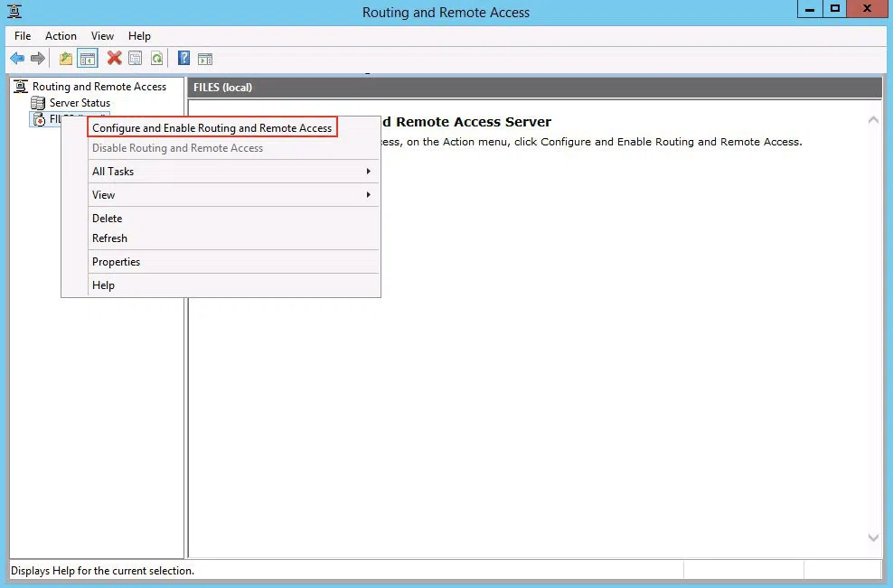The height and width of the screenshot is (588, 893).
Task: Click the Forward arrow in toolbar
Action: tap(38, 59)
